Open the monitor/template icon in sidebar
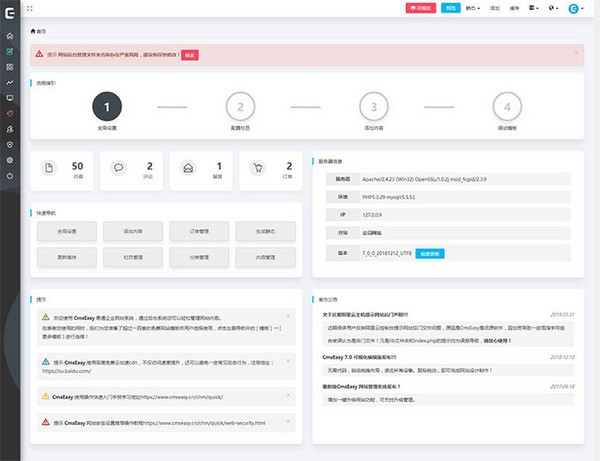The height and width of the screenshot is (461, 600). (10, 98)
